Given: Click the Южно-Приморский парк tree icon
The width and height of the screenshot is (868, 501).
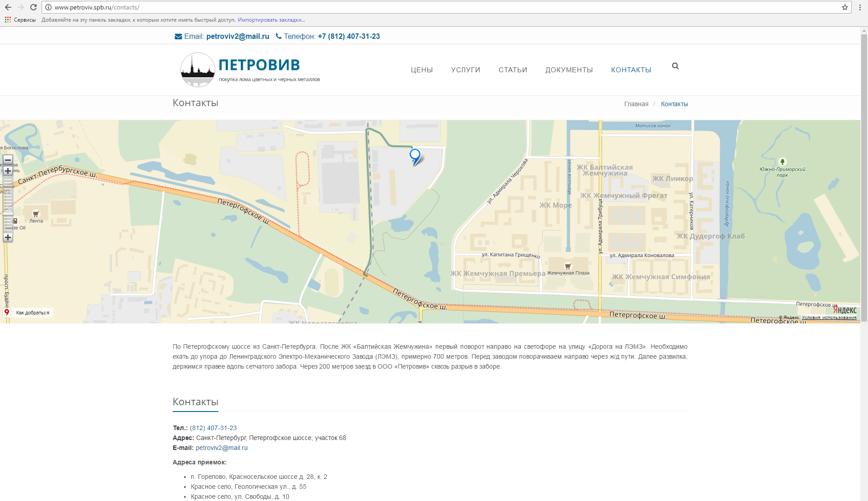Looking at the screenshot, I should tap(782, 162).
